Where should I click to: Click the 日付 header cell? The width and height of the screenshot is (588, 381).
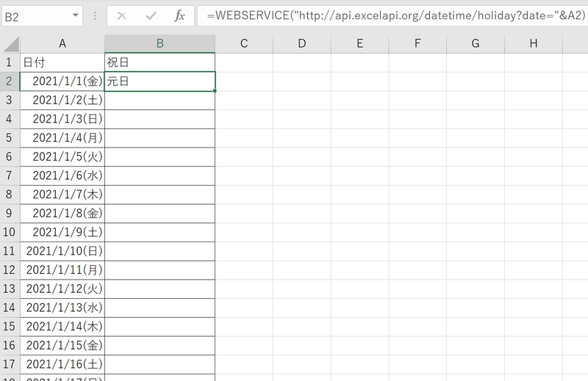coord(62,62)
